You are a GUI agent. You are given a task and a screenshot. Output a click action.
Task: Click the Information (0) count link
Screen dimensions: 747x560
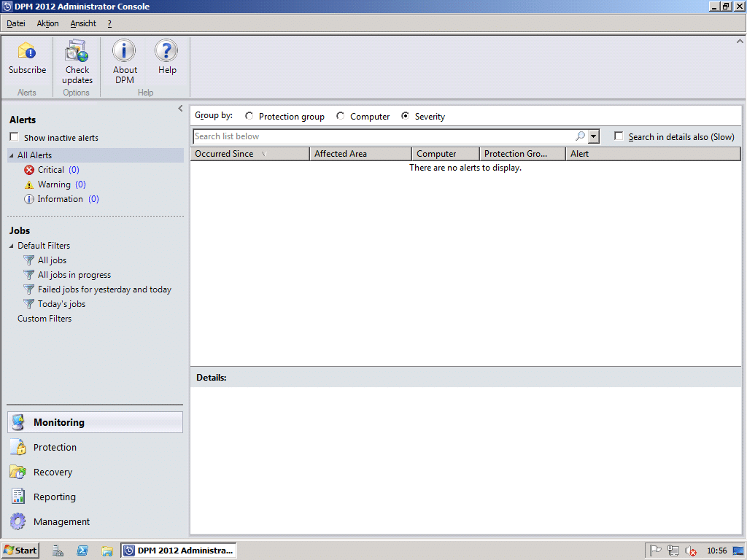click(x=93, y=199)
